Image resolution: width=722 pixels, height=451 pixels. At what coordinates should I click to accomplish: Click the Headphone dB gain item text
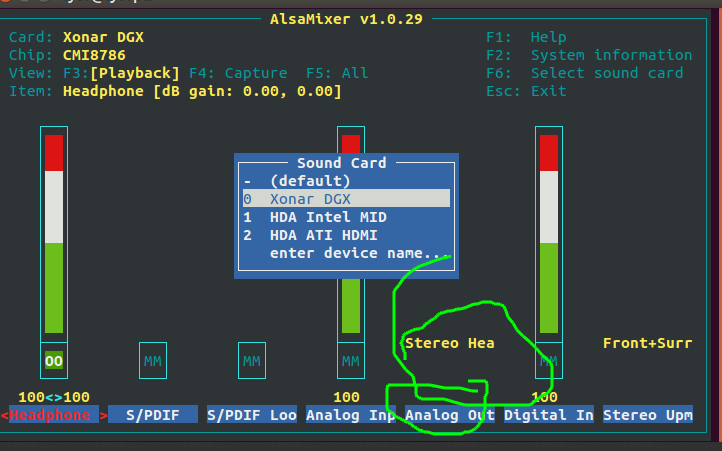pyautogui.click(x=202, y=91)
